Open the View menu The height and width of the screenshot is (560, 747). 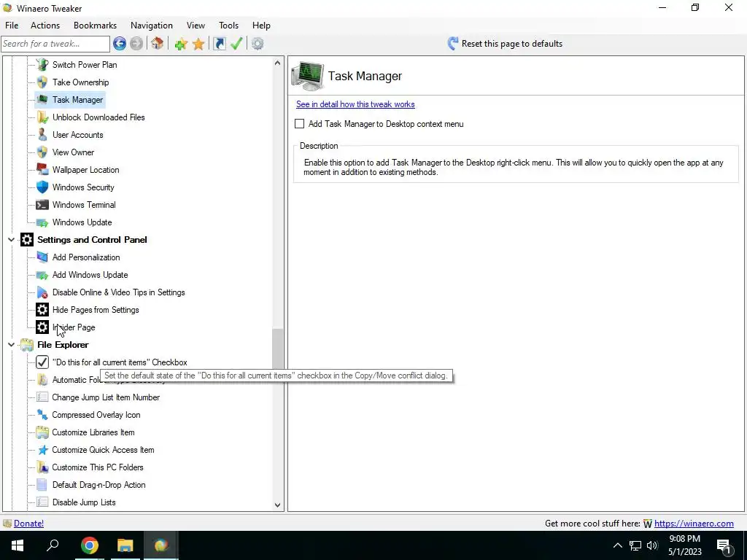click(196, 26)
